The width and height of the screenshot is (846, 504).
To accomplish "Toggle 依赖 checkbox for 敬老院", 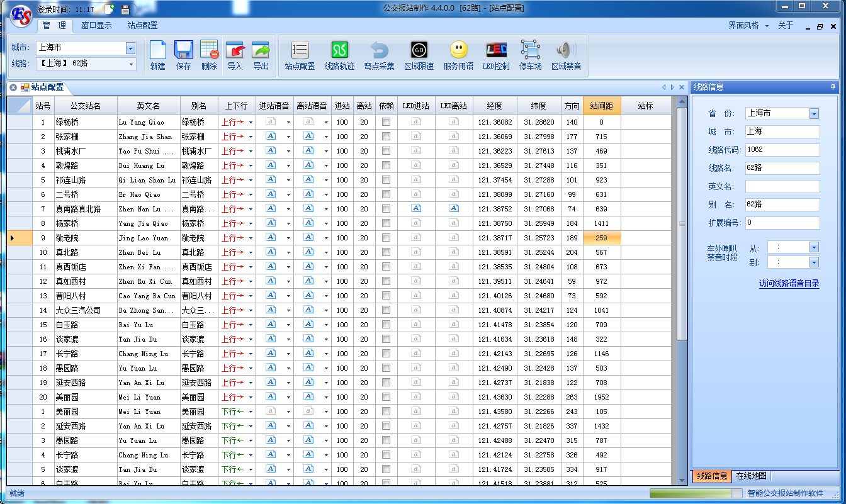I will click(x=386, y=238).
